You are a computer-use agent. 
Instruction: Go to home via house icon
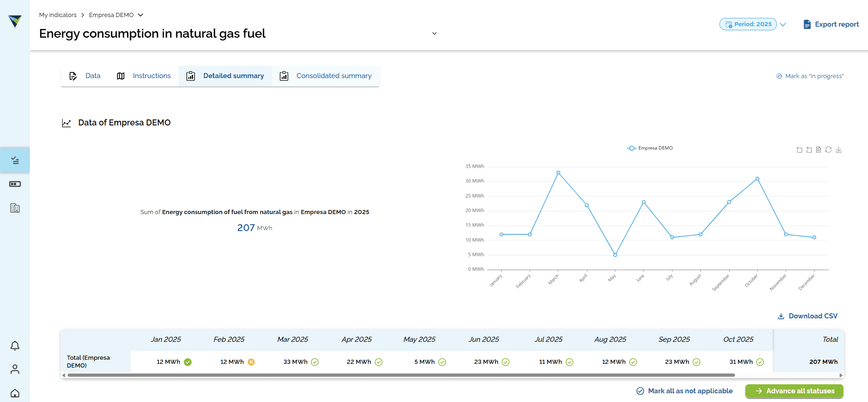click(x=15, y=393)
